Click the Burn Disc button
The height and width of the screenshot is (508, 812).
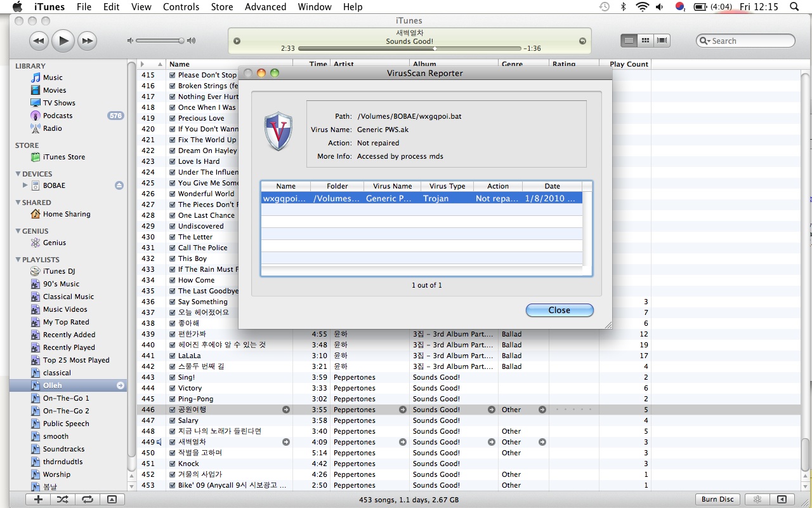(717, 499)
